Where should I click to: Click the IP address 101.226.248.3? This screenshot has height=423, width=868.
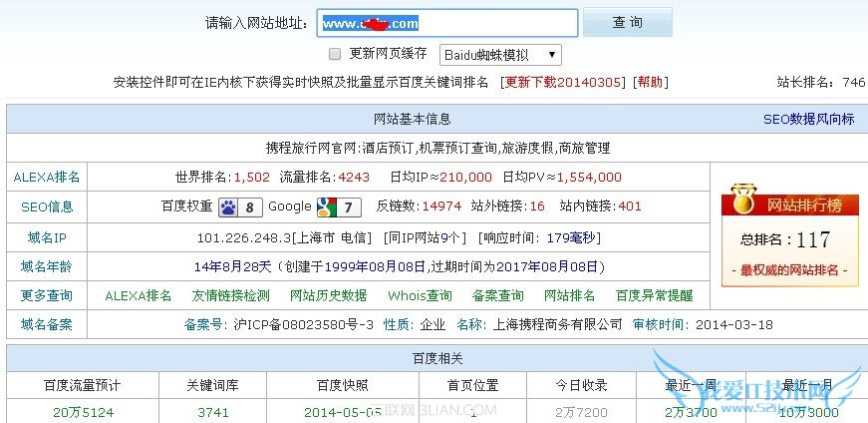click(x=243, y=238)
